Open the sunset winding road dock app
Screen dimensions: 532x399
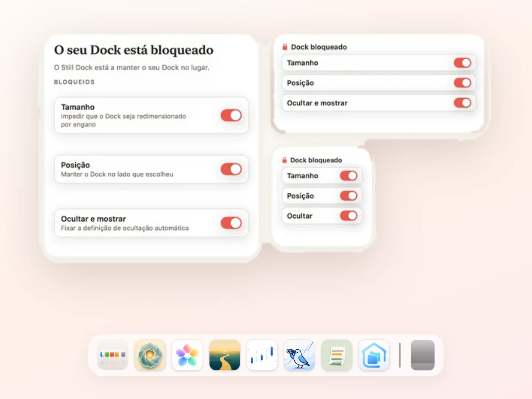tap(225, 355)
